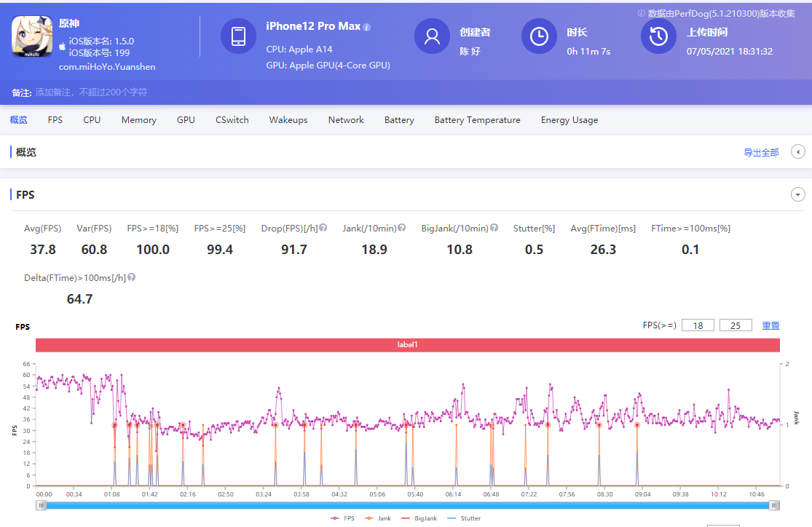The height and width of the screenshot is (527, 812).
Task: Click Var(FPS) value 60.8
Action: 94,250
